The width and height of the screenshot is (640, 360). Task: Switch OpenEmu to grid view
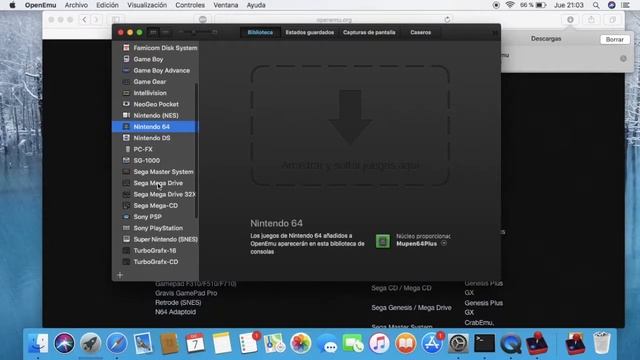tap(153, 32)
